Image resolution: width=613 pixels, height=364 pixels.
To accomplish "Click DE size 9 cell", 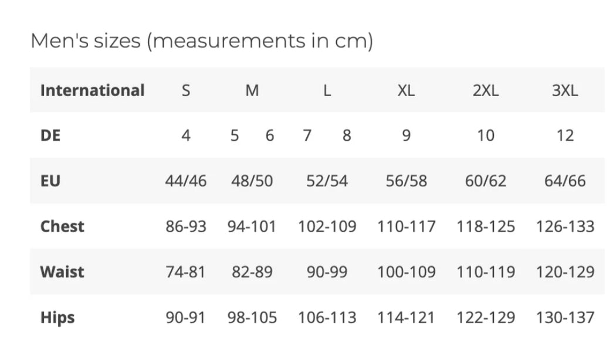I will 406,136.
